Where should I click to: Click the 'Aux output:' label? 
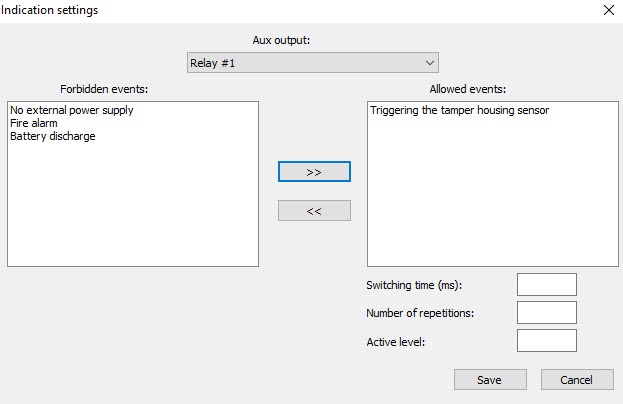(x=283, y=40)
